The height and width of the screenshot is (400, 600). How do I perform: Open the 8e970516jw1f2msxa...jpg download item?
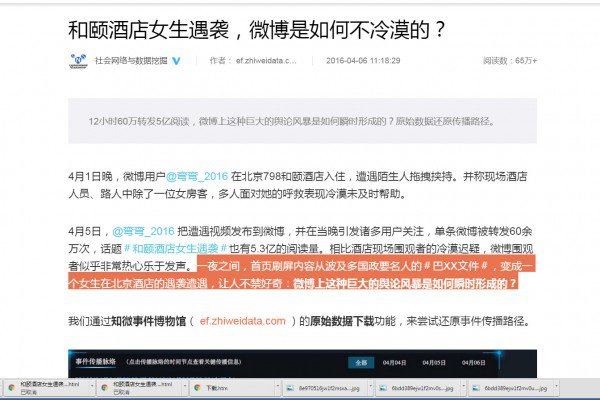tap(328, 388)
